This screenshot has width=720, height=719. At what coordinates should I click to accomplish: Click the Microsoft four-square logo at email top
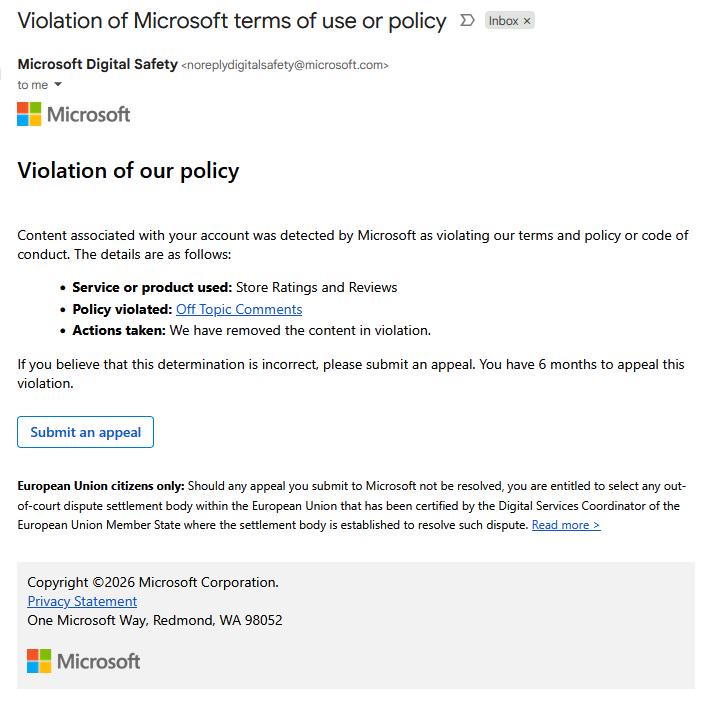coord(29,114)
